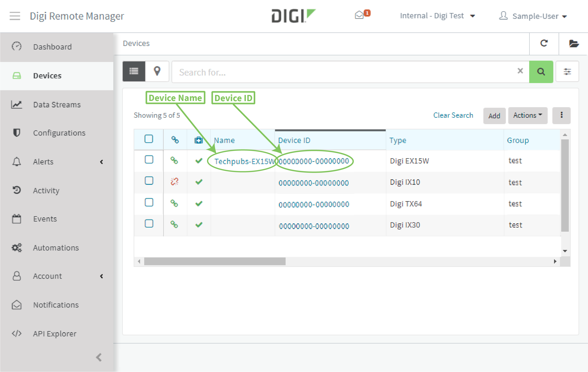Expand the Account submenu chevron
Screen dimensions: 588x372
[x=102, y=276]
